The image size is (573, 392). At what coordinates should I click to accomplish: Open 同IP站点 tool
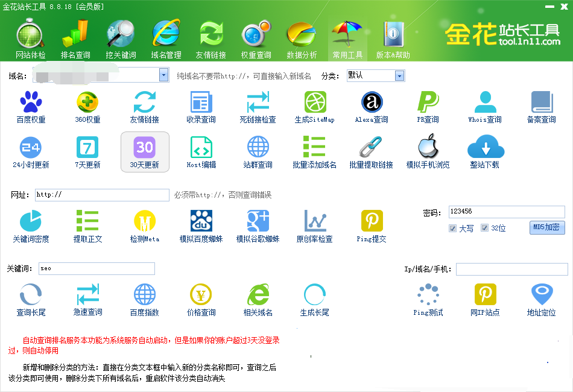(x=485, y=300)
